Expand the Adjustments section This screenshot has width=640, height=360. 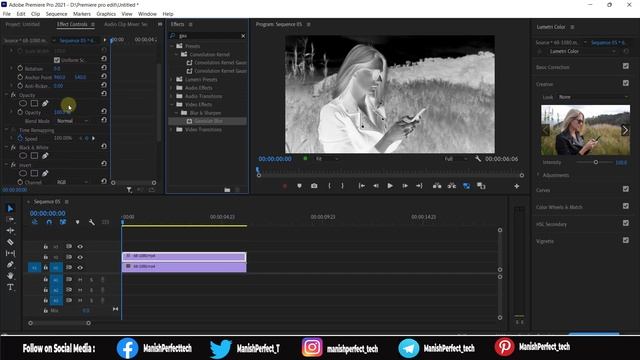tap(538, 175)
